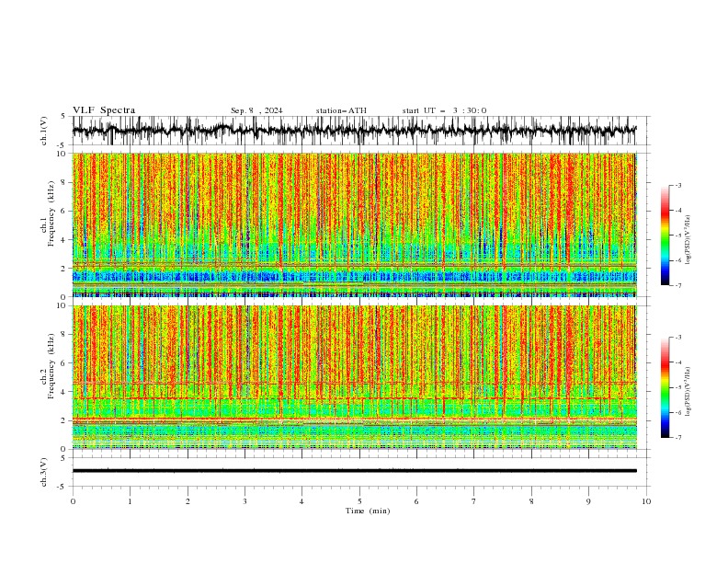Click the "5" volt tick of ch.3 waveform
The width and height of the screenshot is (728, 563).
[x=64, y=458]
